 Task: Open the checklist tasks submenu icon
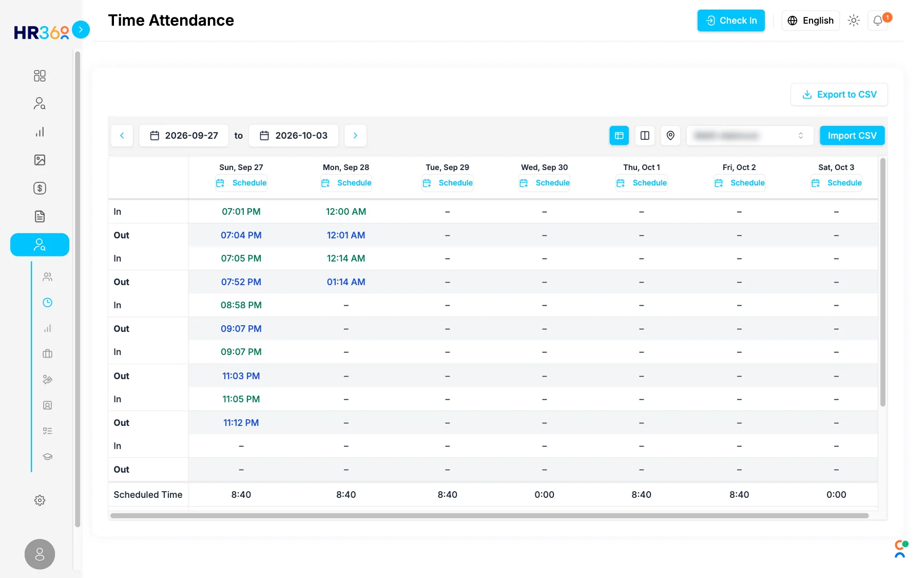pyautogui.click(x=47, y=431)
